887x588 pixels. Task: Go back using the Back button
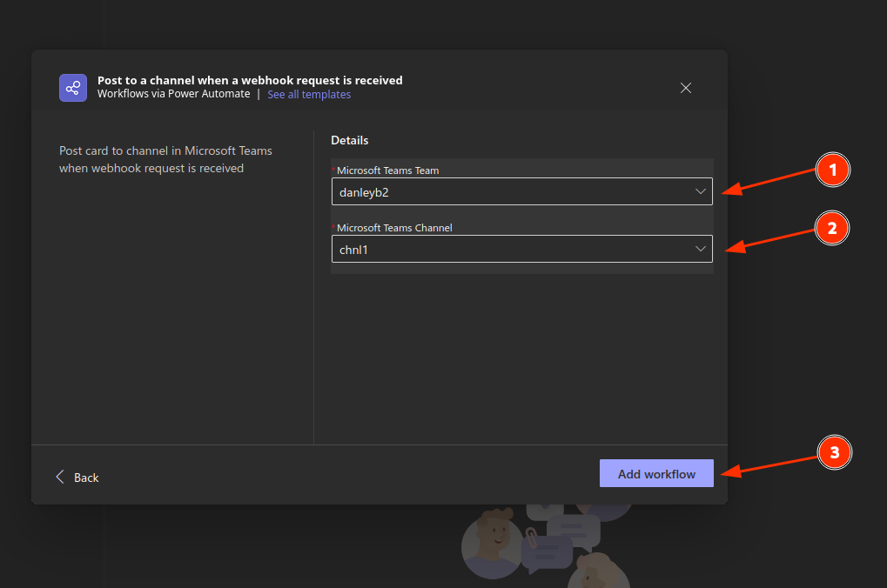tap(85, 478)
